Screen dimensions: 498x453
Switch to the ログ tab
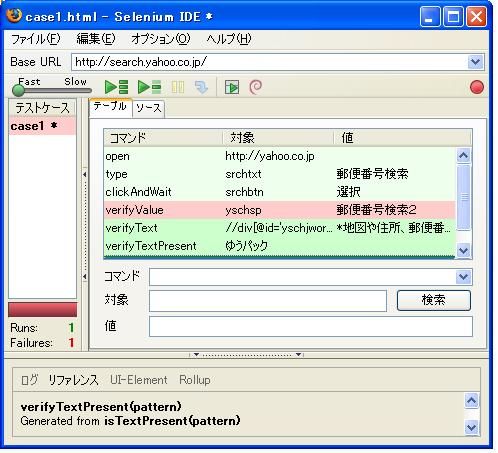point(29,380)
